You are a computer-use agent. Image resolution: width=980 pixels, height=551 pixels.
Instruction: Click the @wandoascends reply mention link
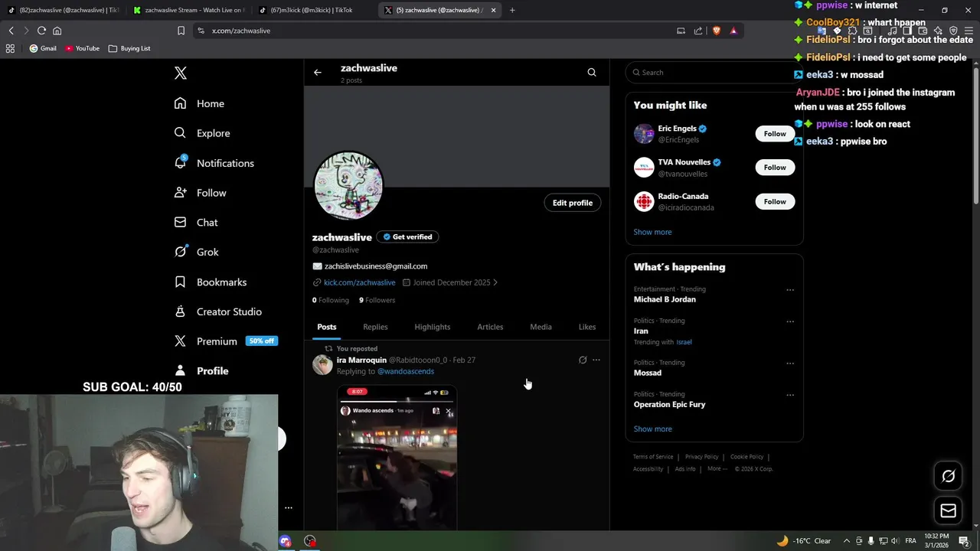[x=406, y=371]
